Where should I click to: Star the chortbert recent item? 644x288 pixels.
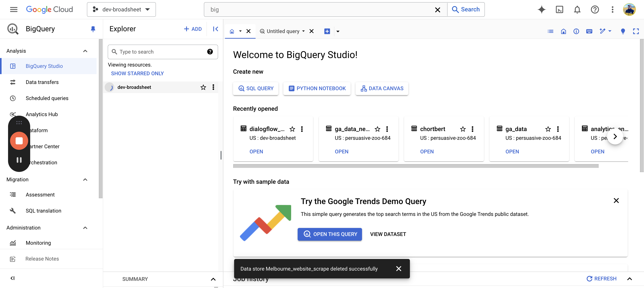[x=463, y=129]
